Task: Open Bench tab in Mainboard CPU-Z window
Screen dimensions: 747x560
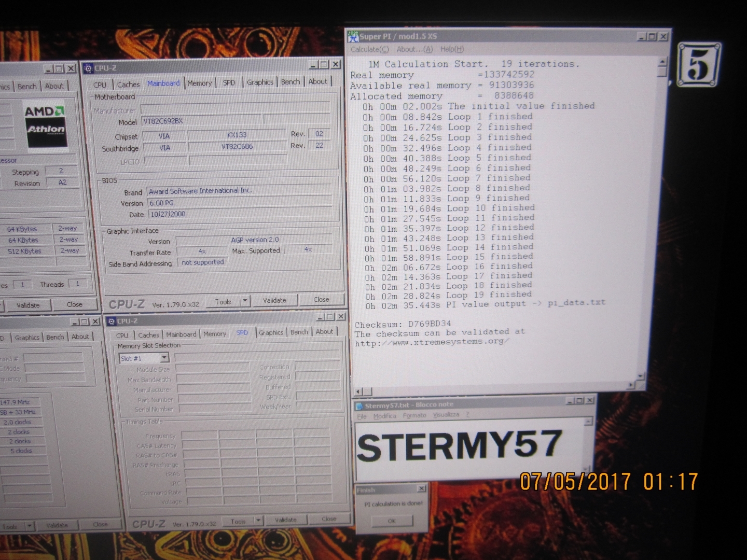Action: (x=290, y=81)
